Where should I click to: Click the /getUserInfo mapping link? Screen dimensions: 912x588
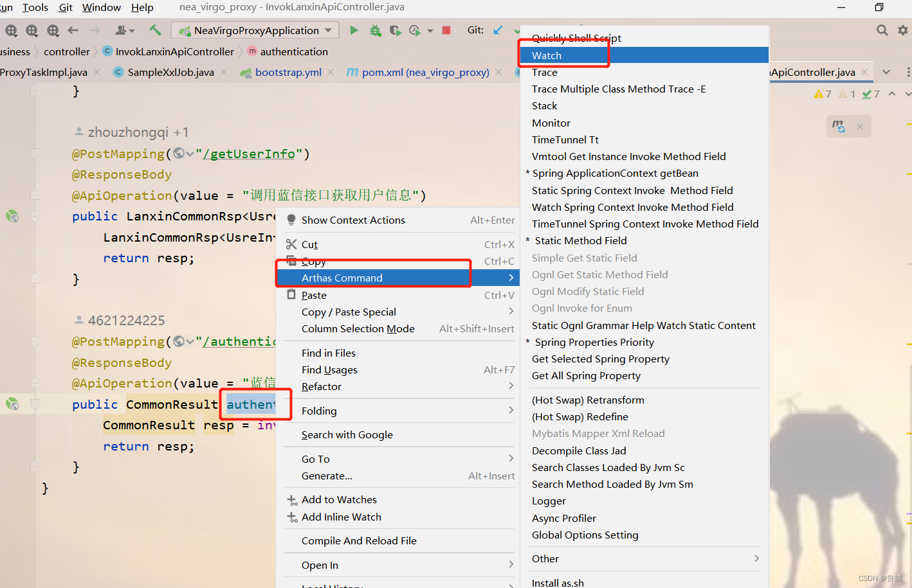(x=249, y=154)
